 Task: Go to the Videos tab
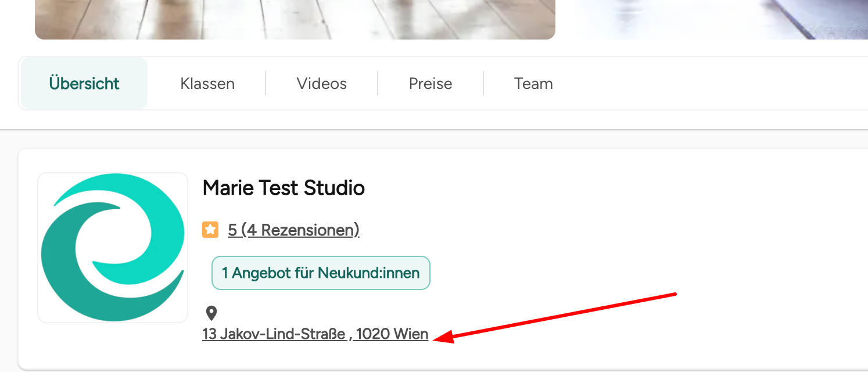click(321, 84)
